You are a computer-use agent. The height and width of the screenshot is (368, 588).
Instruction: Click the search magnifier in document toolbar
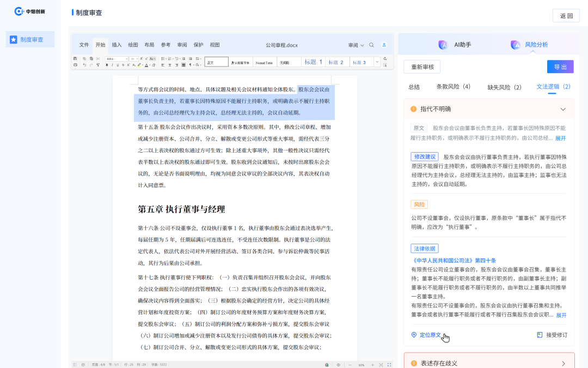371,45
